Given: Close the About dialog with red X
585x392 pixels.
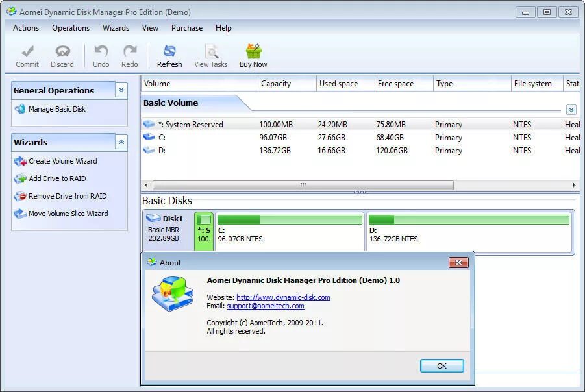Looking at the screenshot, I should click(458, 263).
